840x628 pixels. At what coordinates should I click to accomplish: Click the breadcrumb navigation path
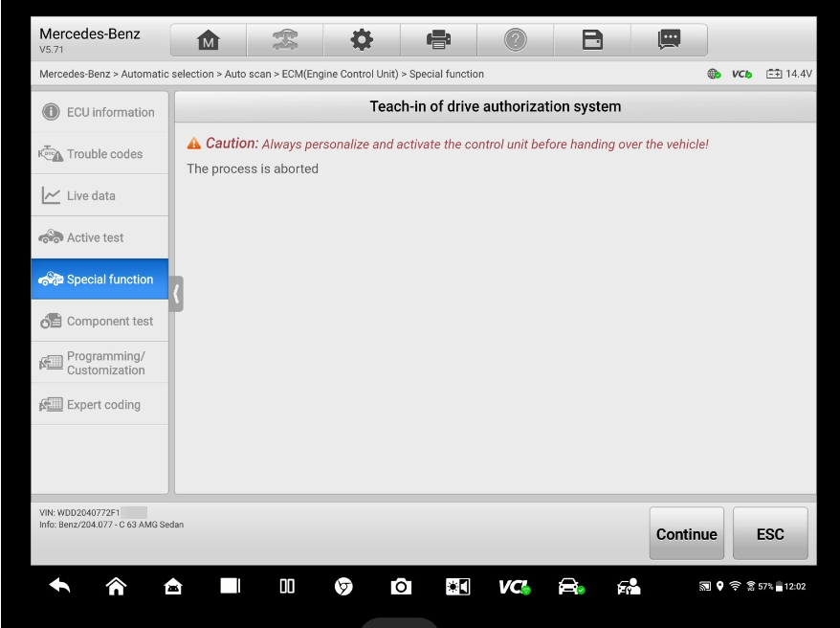click(x=261, y=74)
